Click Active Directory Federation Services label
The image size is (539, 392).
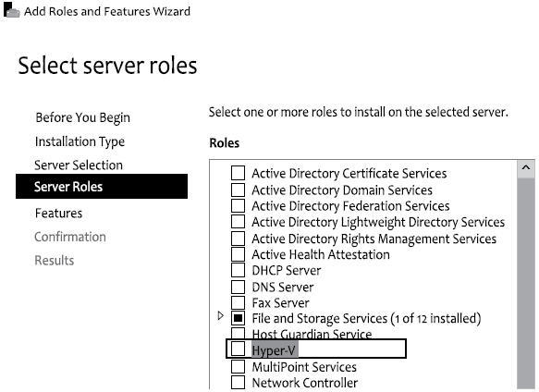click(x=350, y=206)
